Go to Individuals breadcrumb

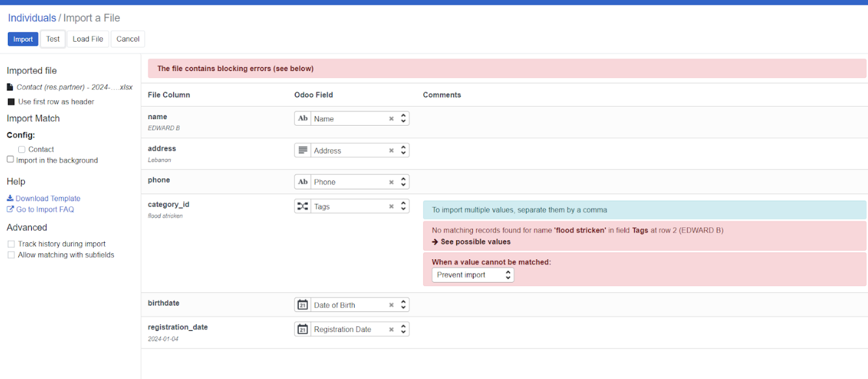pos(32,18)
